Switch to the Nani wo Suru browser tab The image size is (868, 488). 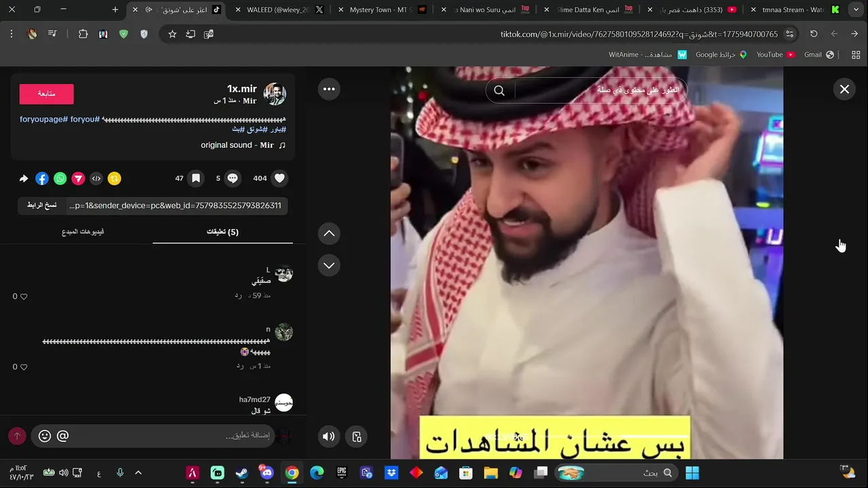(x=487, y=9)
